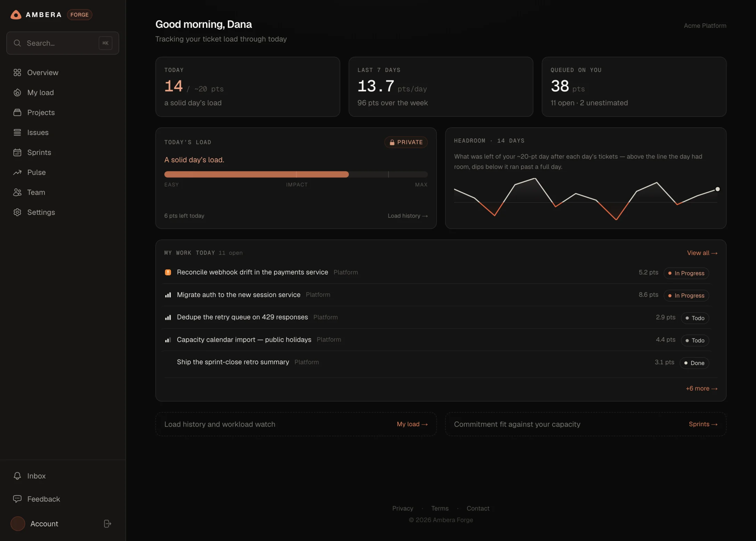Click the Sprints calendar icon
The width and height of the screenshot is (756, 541).
[17, 152]
